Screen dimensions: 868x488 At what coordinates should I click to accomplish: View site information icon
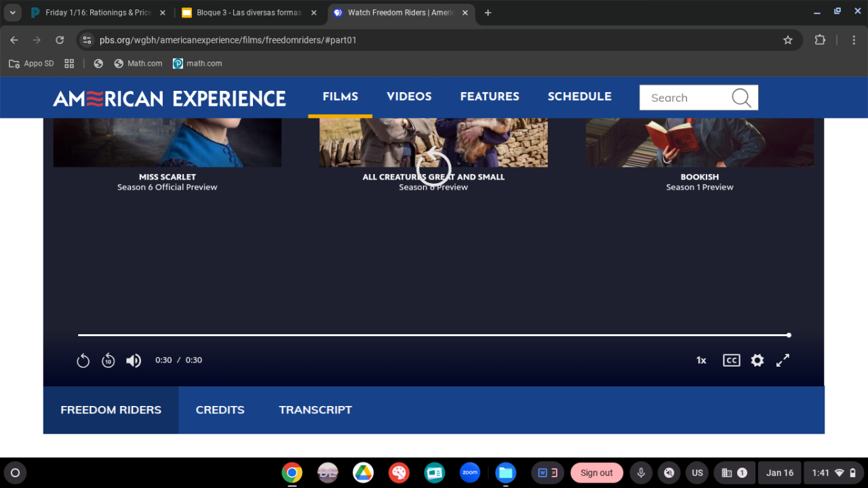87,40
